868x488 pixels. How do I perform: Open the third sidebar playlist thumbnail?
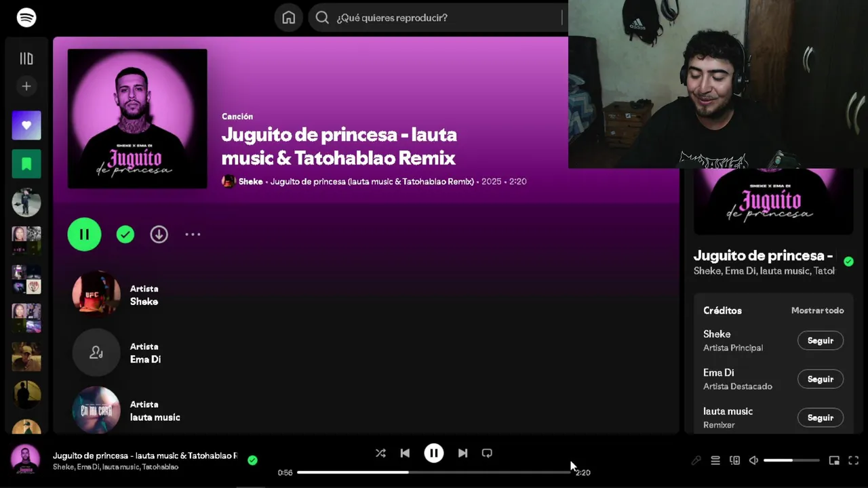click(26, 202)
